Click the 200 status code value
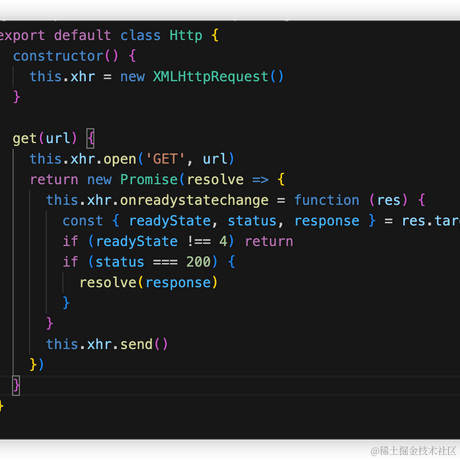The height and width of the screenshot is (460, 460). [x=198, y=262]
